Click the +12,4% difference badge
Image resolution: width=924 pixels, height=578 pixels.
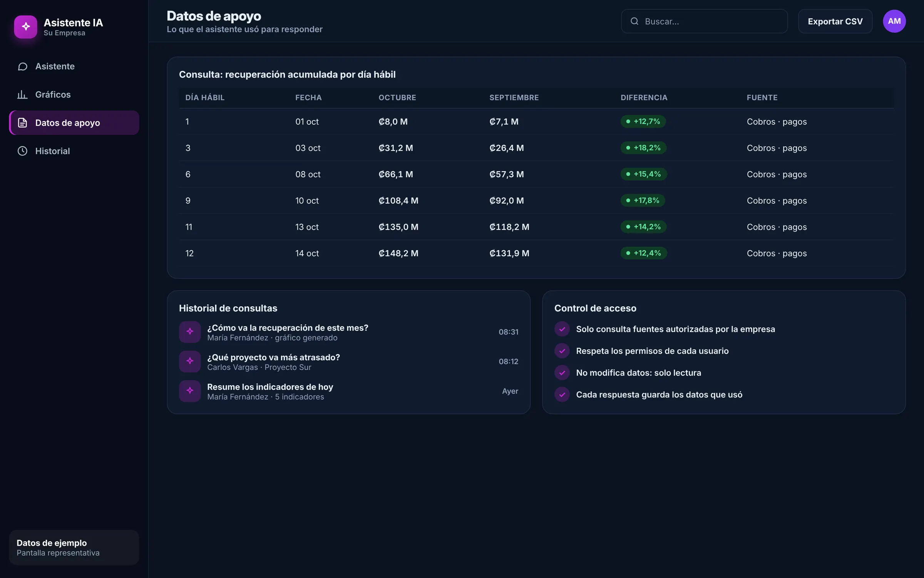[x=644, y=253]
